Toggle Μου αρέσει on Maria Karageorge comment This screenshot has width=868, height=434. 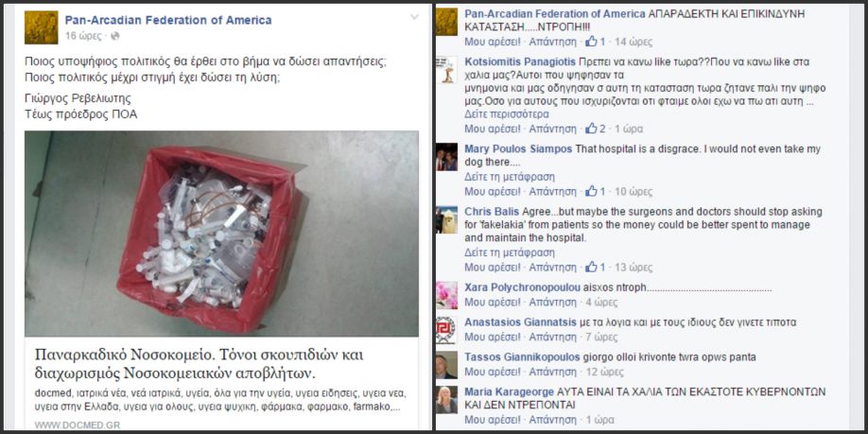[x=492, y=420]
